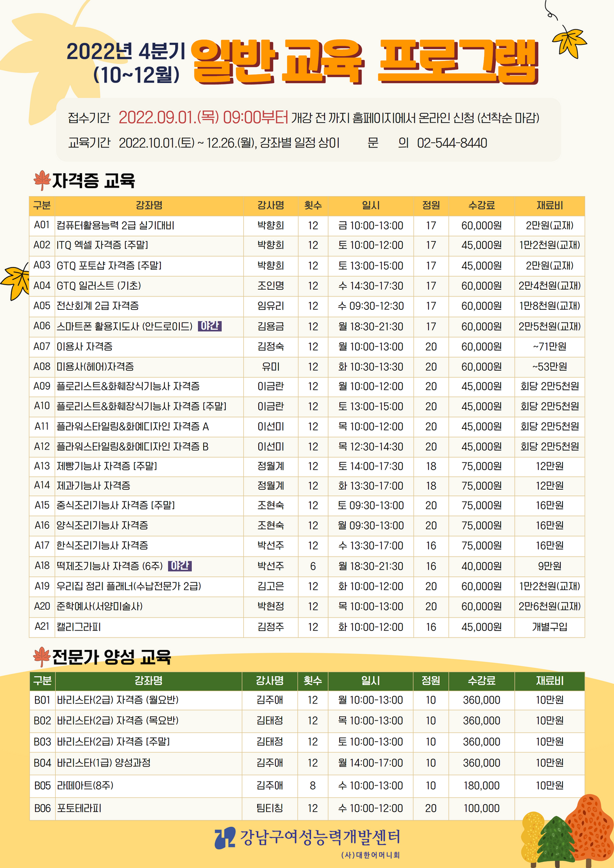Image resolution: width=614 pixels, height=868 pixels.
Task: Select course A01 컴퓨터활용능력 2급 실기대비
Action: point(115,226)
